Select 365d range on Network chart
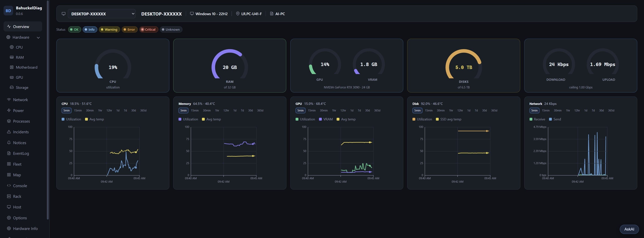 pos(611,110)
